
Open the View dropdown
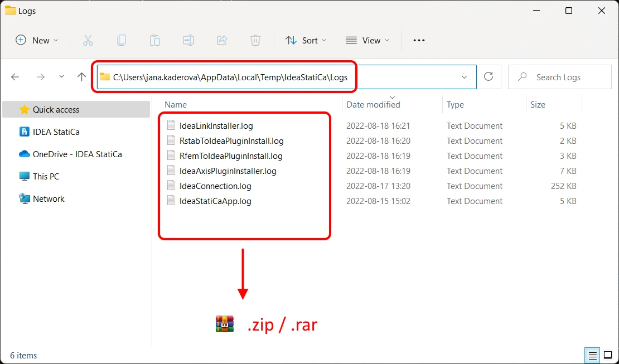[x=367, y=40]
